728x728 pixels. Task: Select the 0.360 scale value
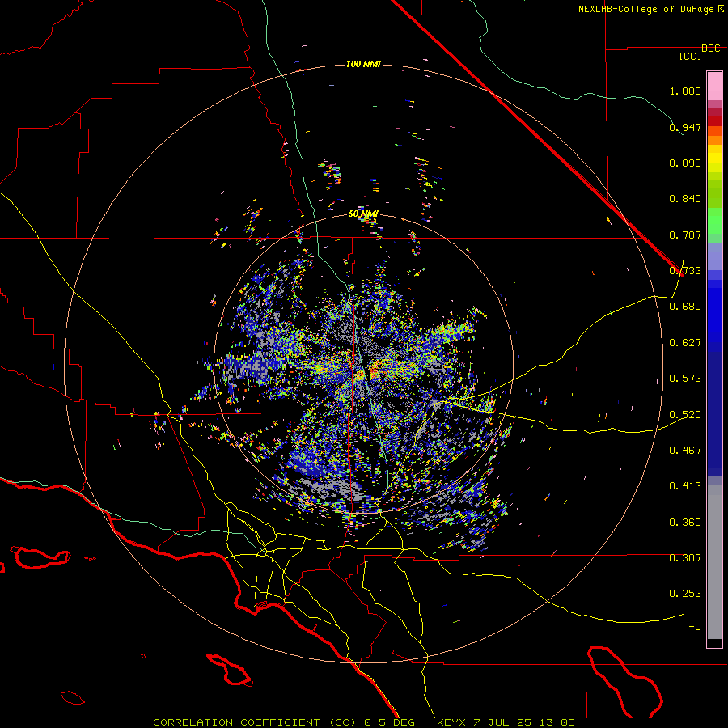pyautogui.click(x=685, y=523)
